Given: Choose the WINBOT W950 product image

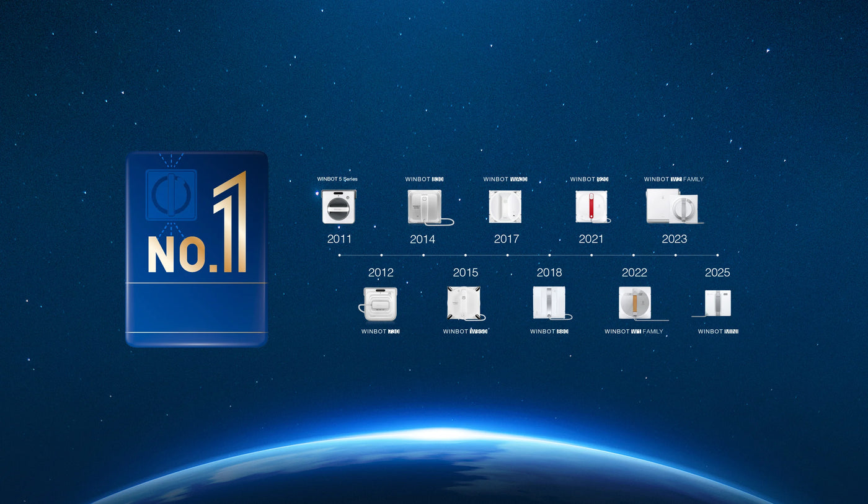Looking at the screenshot, I should [464, 303].
